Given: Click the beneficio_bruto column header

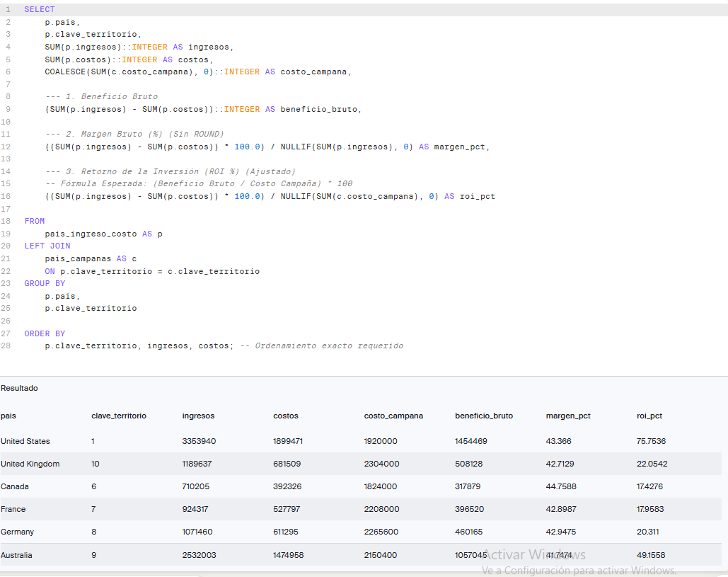Looking at the screenshot, I should [x=484, y=416].
